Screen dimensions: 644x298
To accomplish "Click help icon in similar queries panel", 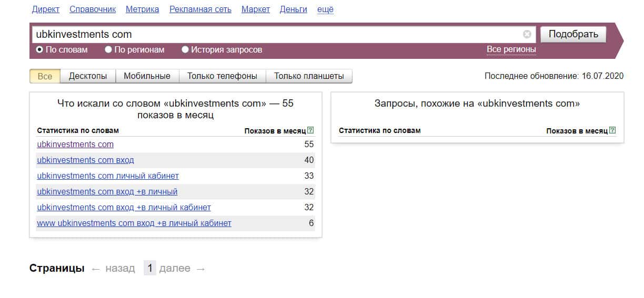I will 612,130.
